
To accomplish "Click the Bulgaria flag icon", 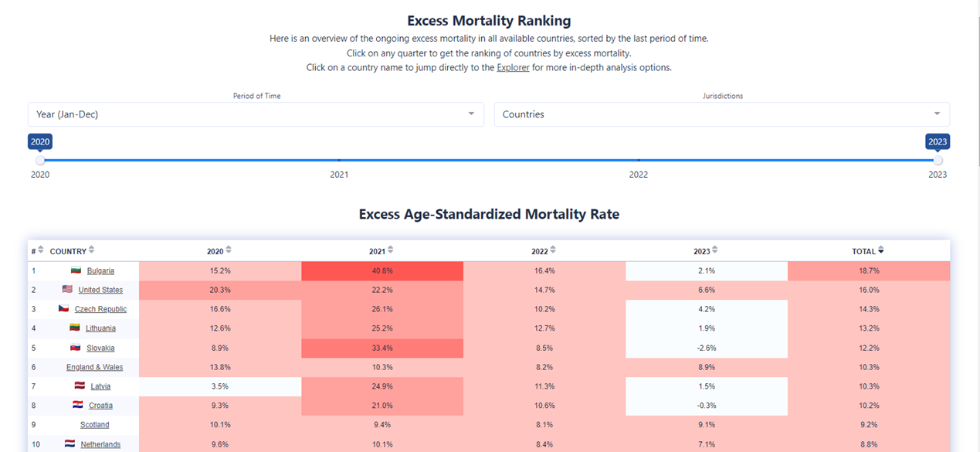I will [x=76, y=270].
